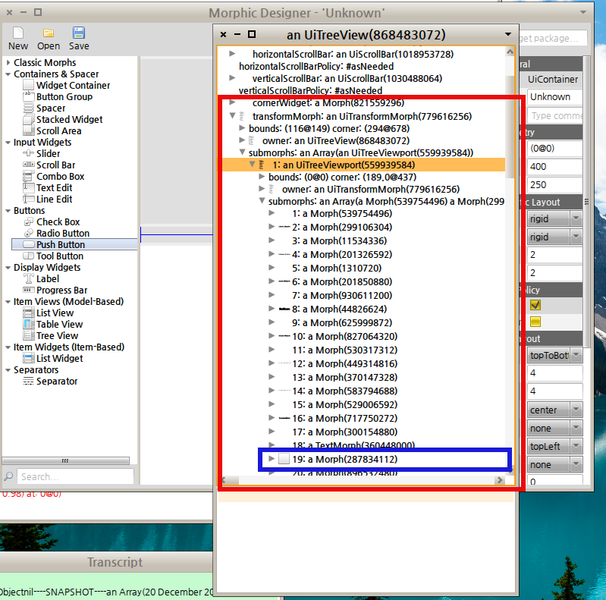
Task: Click the inspector window's close button
Action: [224, 36]
